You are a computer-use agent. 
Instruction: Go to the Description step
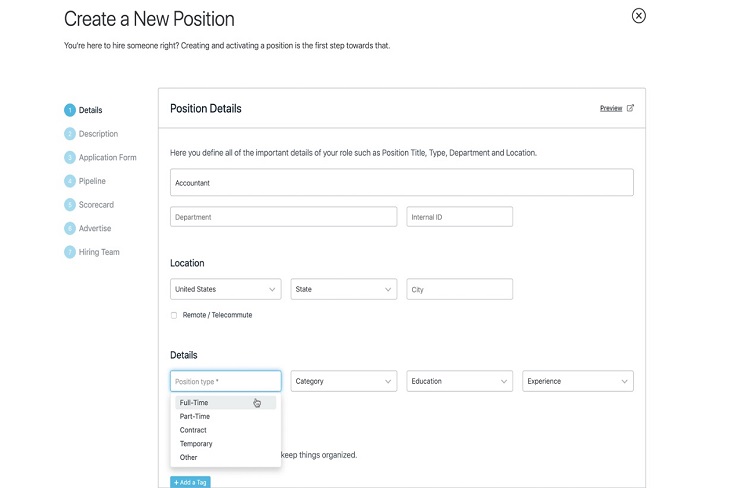(x=98, y=133)
